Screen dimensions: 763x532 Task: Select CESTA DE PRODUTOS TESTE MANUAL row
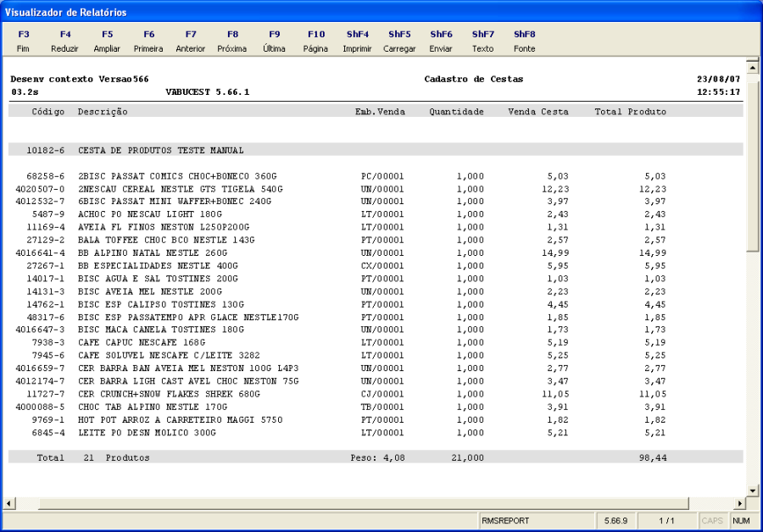tap(376, 150)
